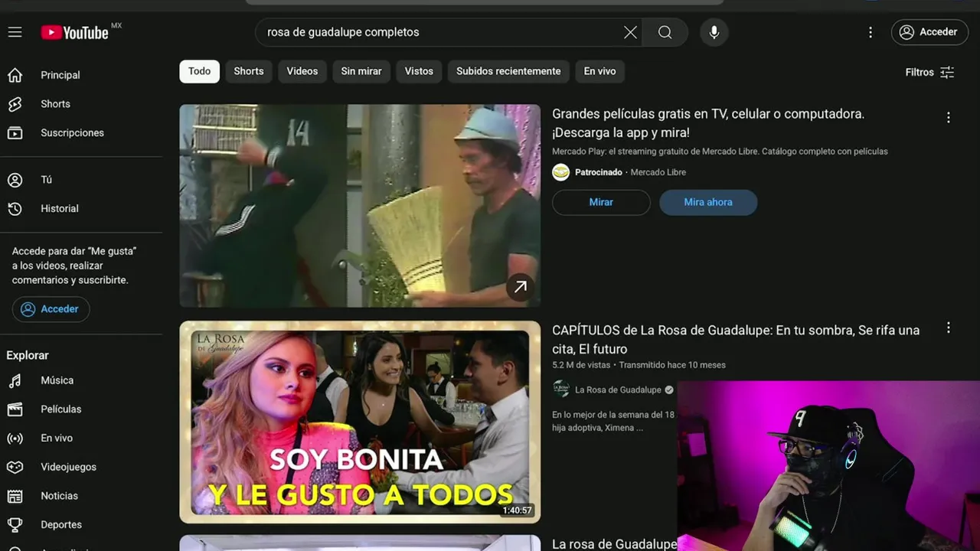Open three-dot menu for Mercado Libre ad
The image size is (980, 551).
(948, 118)
